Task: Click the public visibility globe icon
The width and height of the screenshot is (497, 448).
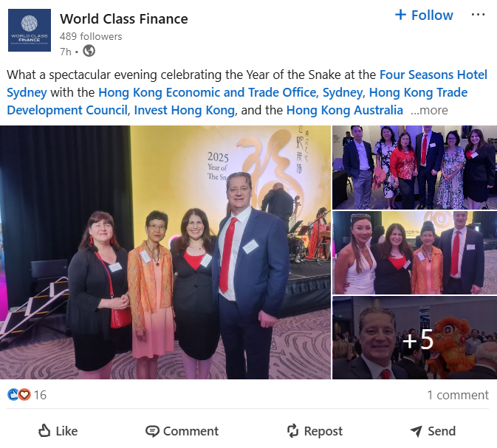Action: 89,51
